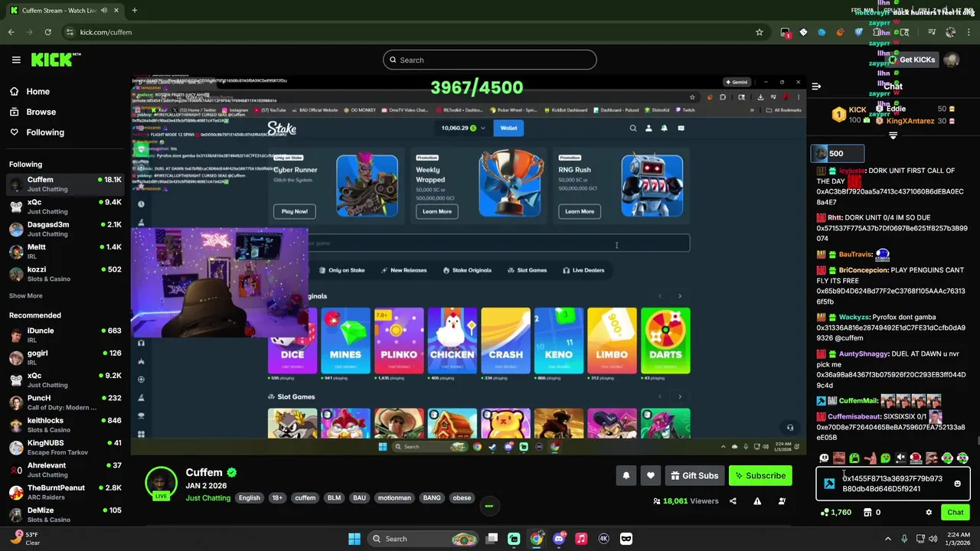Screen dimensions: 980x551
Task: Open PuncH recommended channel
Action: click(x=65, y=403)
